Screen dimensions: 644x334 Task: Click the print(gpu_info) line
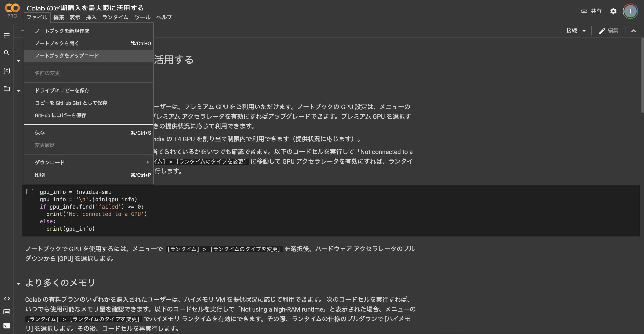point(71,229)
